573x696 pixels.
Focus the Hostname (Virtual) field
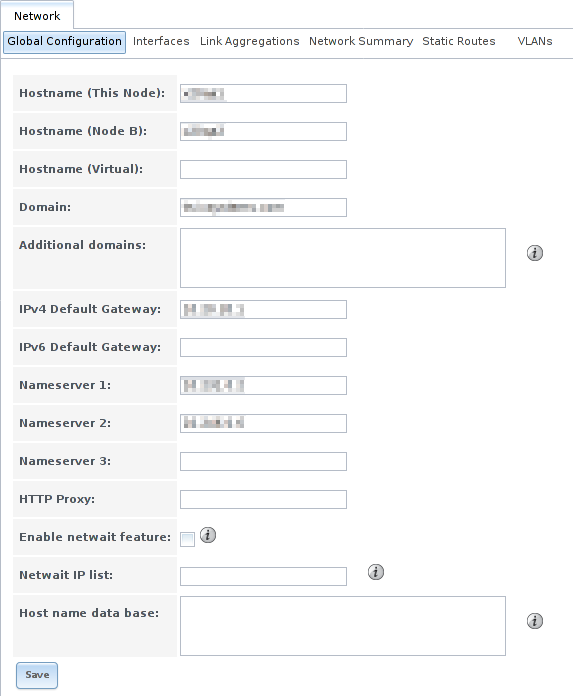point(263,170)
